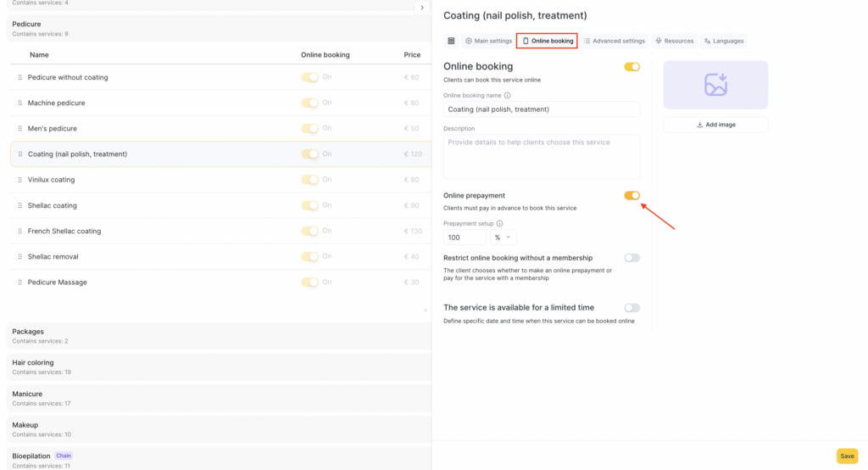The image size is (868, 470).
Task: Enable Restrict online booking without a membership
Action: point(632,258)
